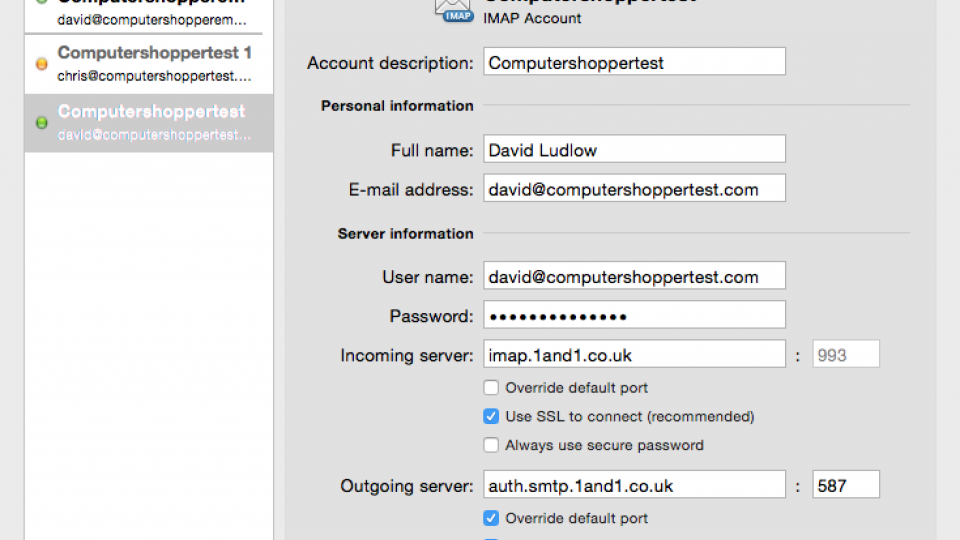960x540 pixels.
Task: Click the Full name field
Action: pos(634,149)
